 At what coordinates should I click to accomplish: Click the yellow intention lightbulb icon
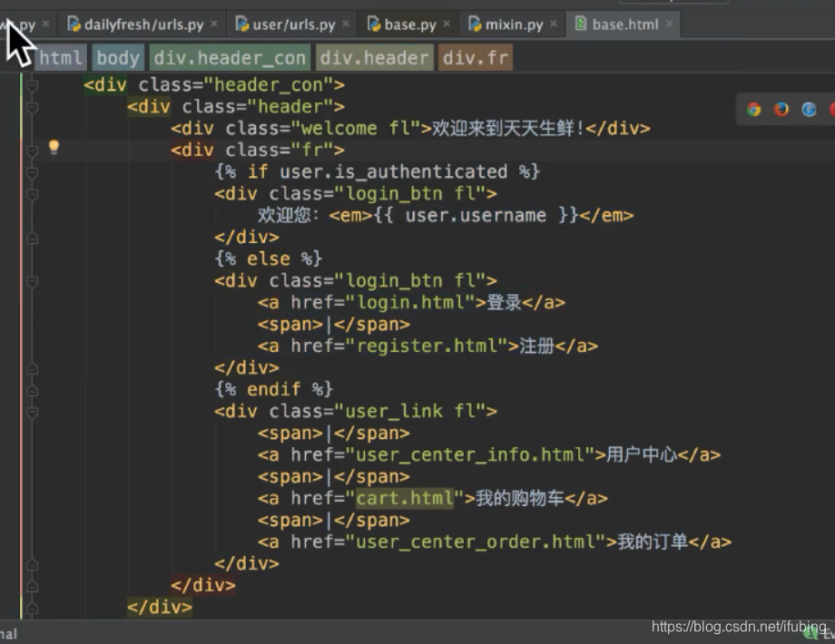(54, 148)
